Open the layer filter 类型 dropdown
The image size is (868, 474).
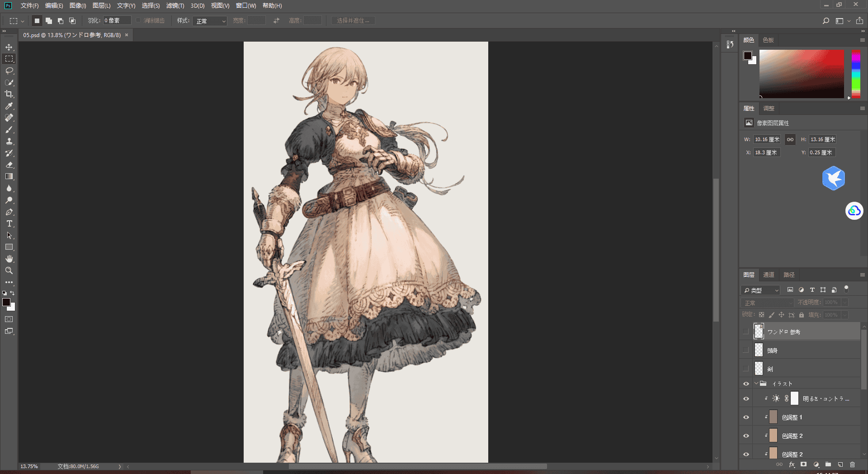click(x=761, y=290)
